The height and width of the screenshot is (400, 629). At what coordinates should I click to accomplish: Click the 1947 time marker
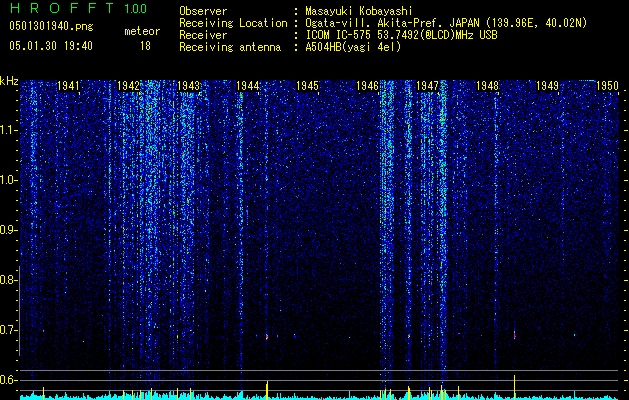click(428, 85)
